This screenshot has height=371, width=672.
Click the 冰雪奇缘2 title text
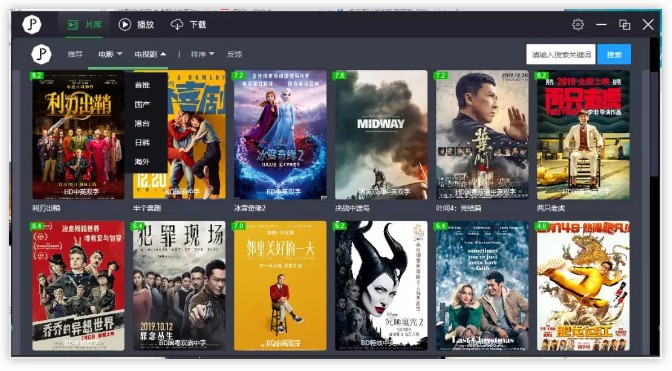(250, 208)
